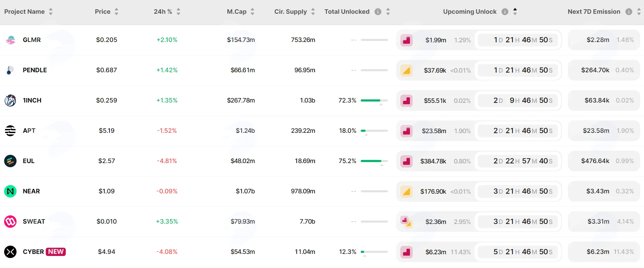This screenshot has height=268, width=644.
Task: Sort by M.Cap using arrows
Action: click(x=252, y=12)
